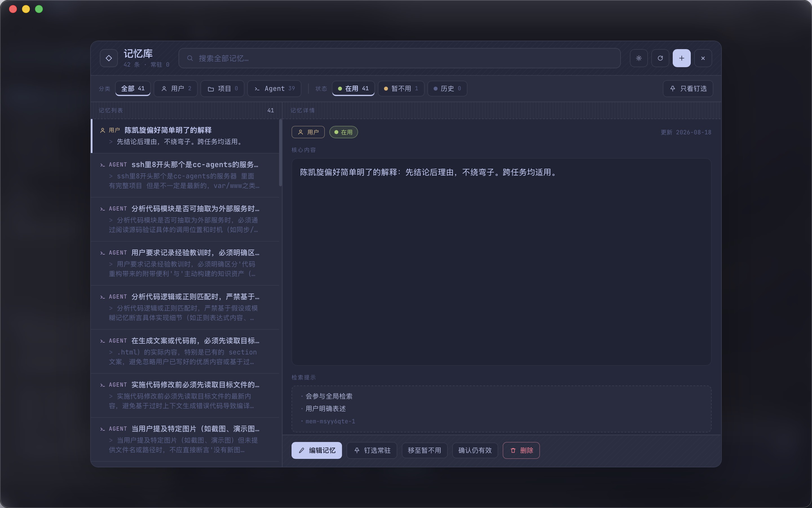Click the pin icon in 只看钉选
Viewport: 812px width, 508px height.
(672, 88)
